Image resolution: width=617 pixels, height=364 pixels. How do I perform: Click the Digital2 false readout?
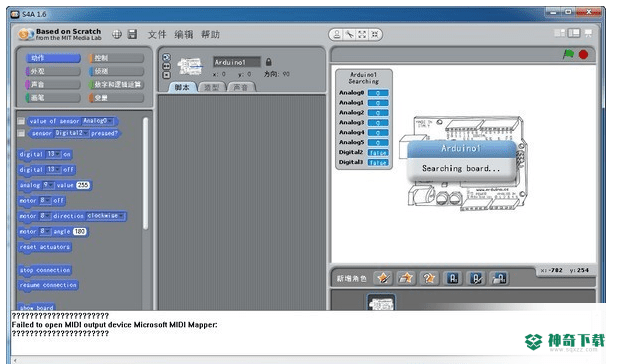pyautogui.click(x=378, y=152)
